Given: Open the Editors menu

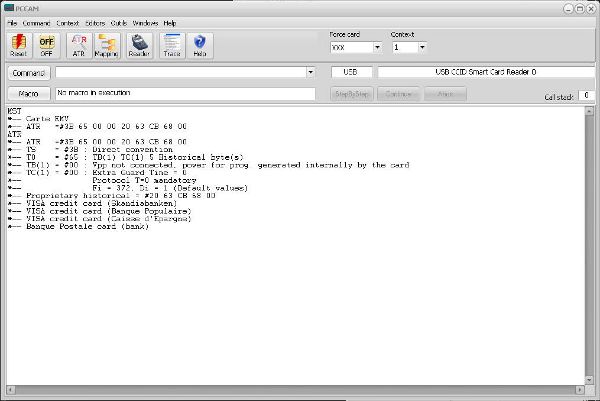Looking at the screenshot, I should (95, 23).
